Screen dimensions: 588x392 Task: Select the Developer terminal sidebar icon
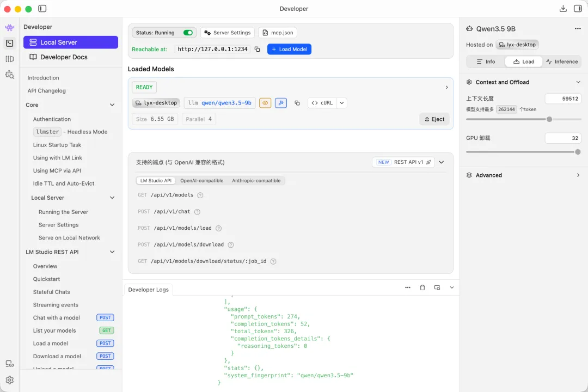tap(10, 43)
